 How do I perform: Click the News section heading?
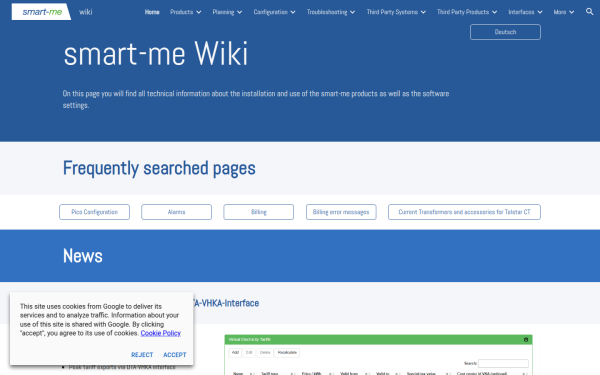pos(83,256)
